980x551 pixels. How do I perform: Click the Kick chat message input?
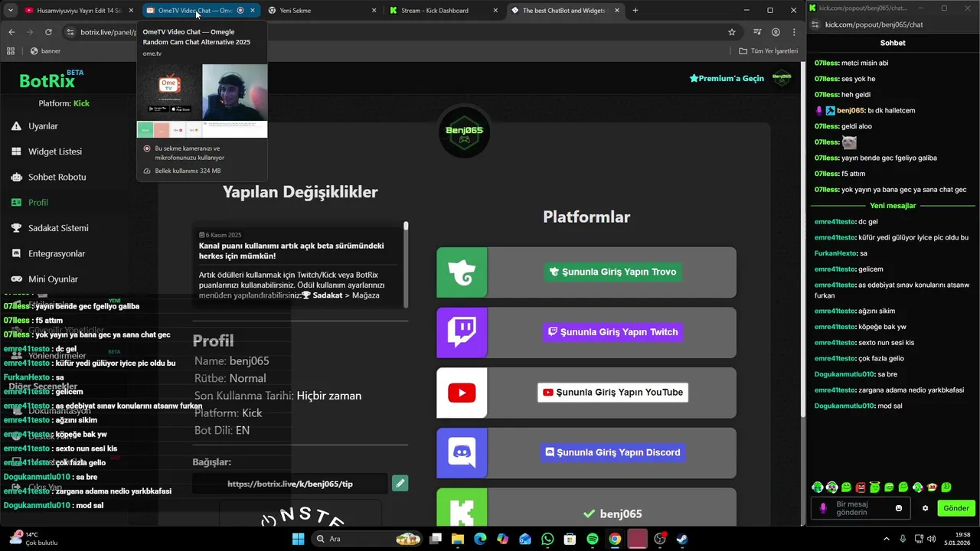click(x=860, y=508)
